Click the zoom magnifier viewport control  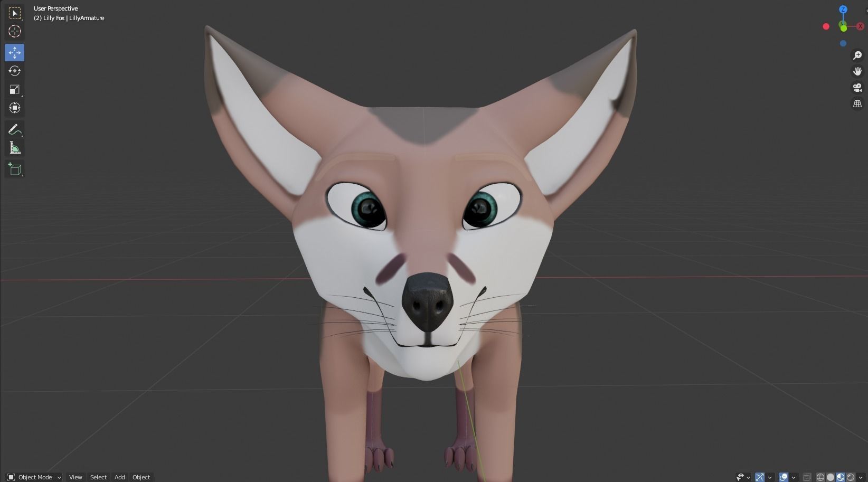[x=857, y=55]
